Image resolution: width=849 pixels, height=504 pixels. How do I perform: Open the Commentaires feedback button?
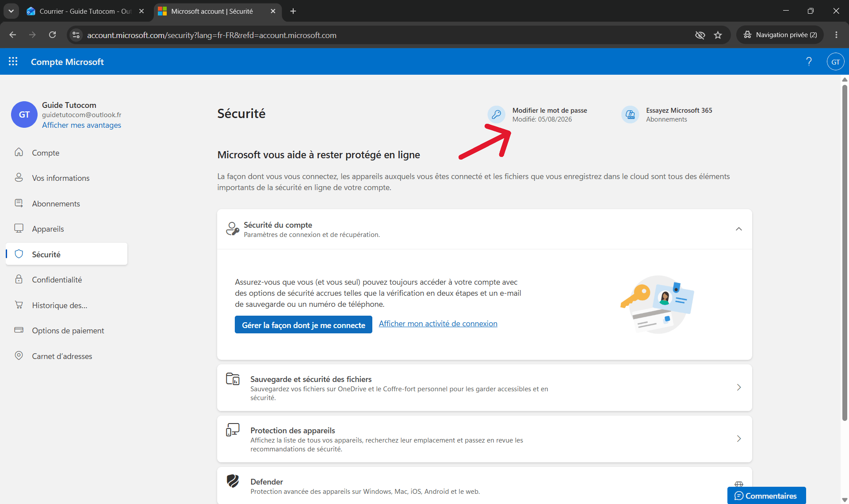tap(766, 496)
